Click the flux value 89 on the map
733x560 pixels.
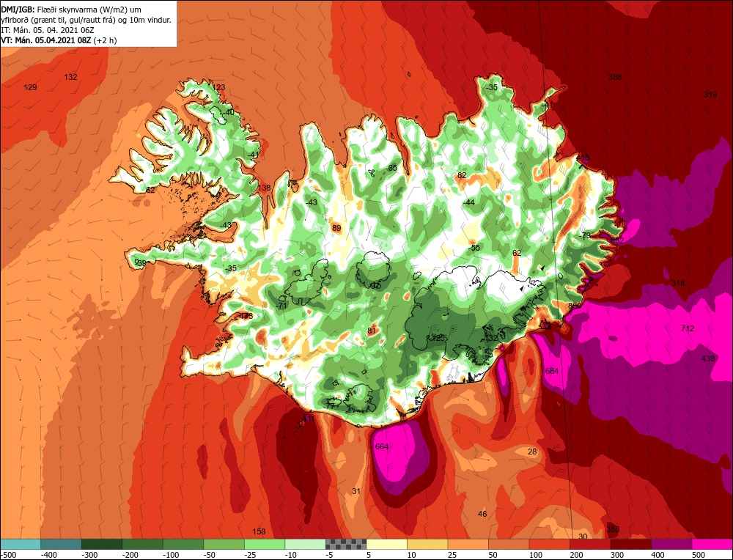pos(336,228)
